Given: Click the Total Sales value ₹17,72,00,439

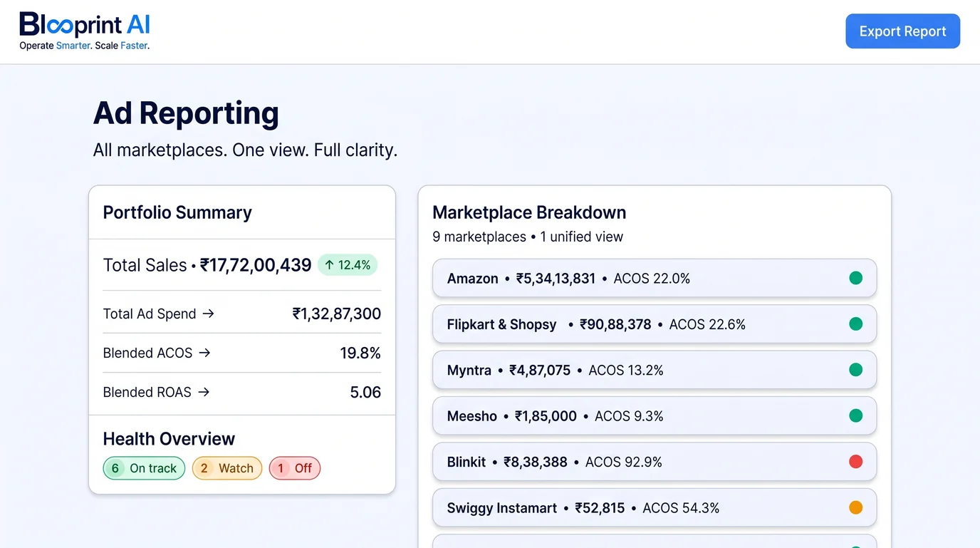Looking at the screenshot, I should [256, 265].
